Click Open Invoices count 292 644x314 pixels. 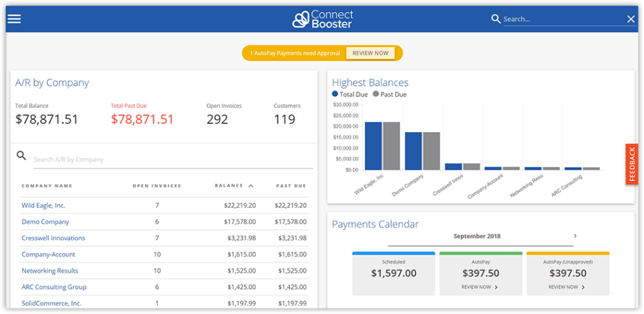(217, 119)
